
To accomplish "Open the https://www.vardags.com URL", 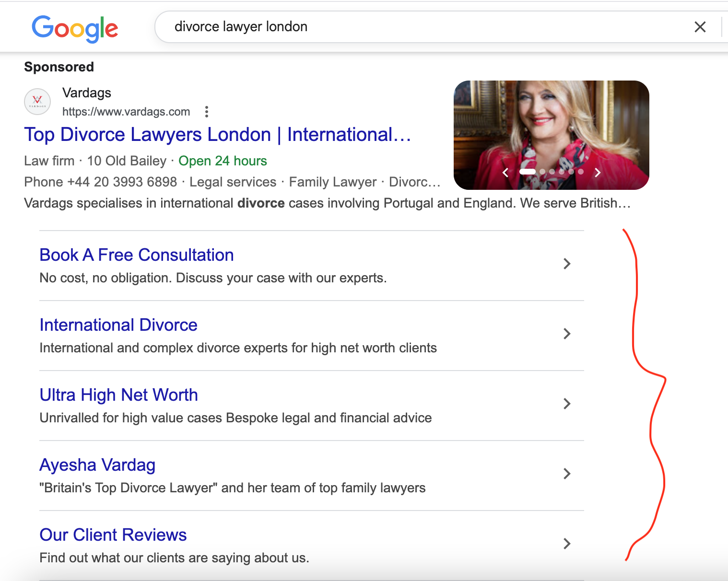I will coord(126,112).
